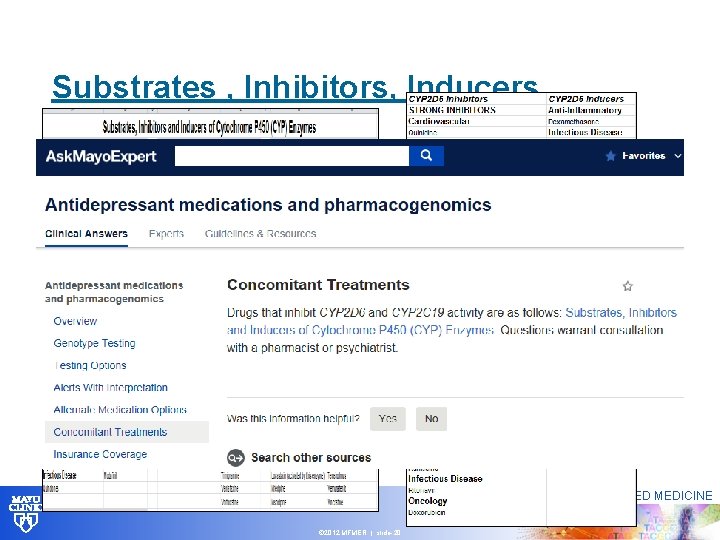The width and height of the screenshot is (720, 540).
Task: Click Anti-Inflammatory table cell
Action: (585, 110)
